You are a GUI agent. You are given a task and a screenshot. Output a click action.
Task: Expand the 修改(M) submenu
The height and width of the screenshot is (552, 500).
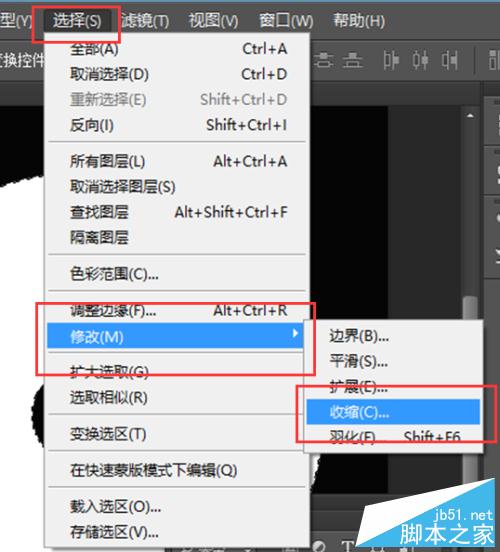[x=175, y=336]
